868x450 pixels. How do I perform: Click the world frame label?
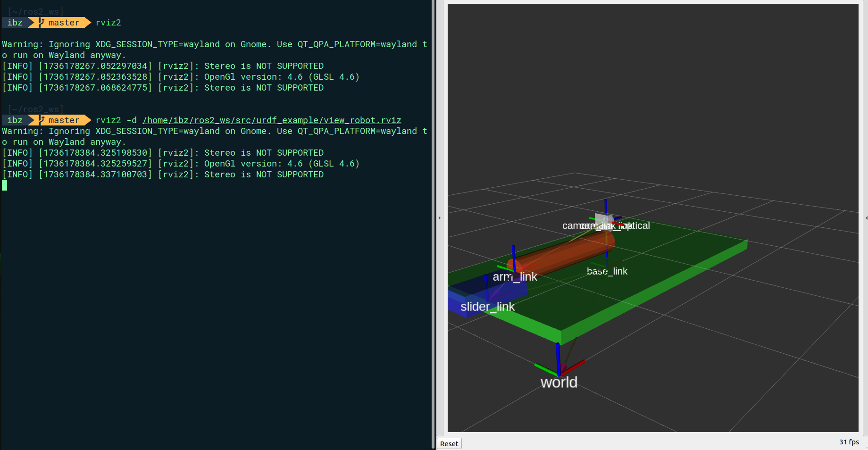559,382
